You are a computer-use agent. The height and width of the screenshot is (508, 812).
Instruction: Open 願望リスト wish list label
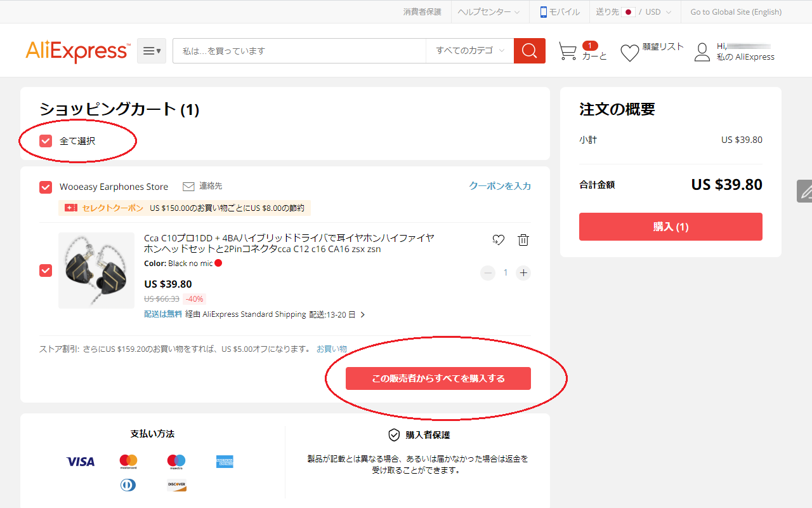(x=663, y=47)
